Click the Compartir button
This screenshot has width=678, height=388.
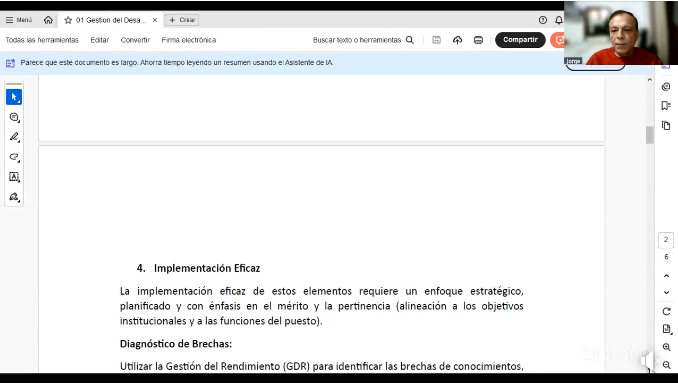[520, 40]
